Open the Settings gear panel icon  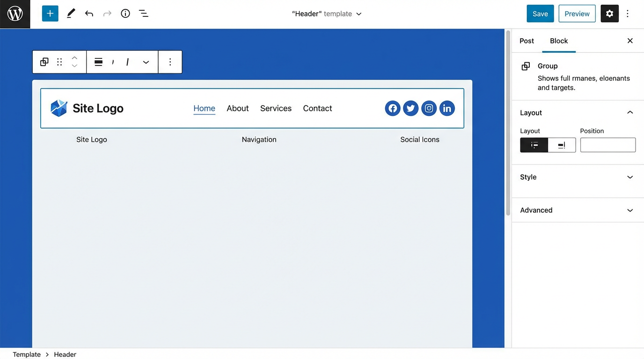point(609,13)
